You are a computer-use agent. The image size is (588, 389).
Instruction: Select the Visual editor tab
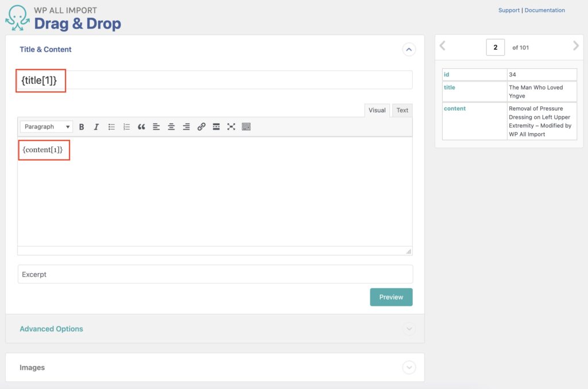(377, 110)
